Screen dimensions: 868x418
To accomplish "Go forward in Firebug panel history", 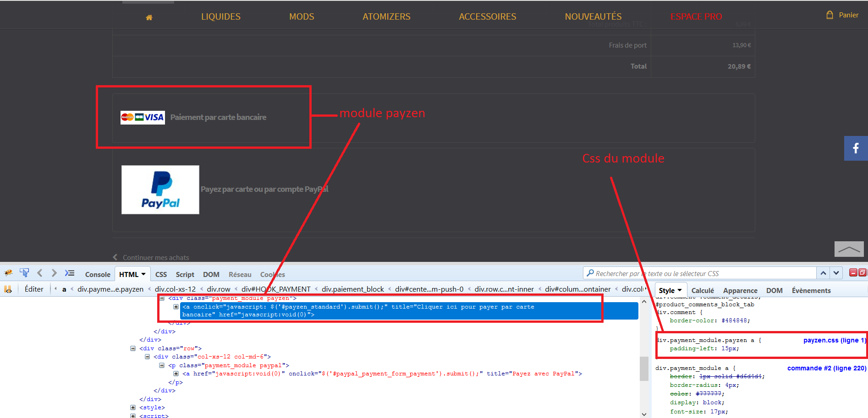I will [x=54, y=273].
